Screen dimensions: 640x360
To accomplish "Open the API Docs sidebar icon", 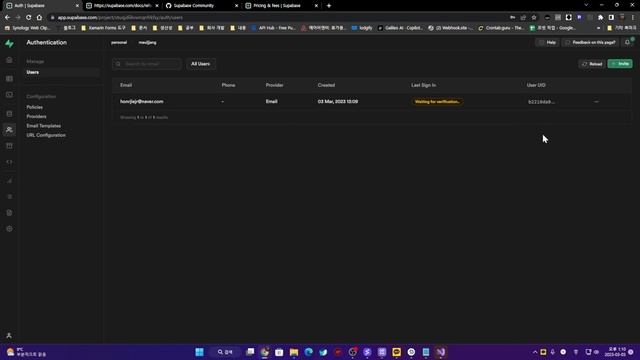I will pos(9,213).
